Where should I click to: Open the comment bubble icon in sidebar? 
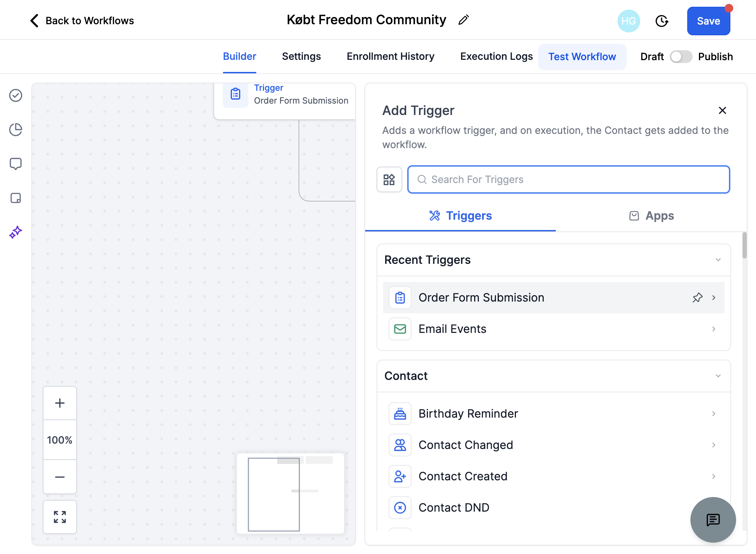pyautogui.click(x=16, y=164)
